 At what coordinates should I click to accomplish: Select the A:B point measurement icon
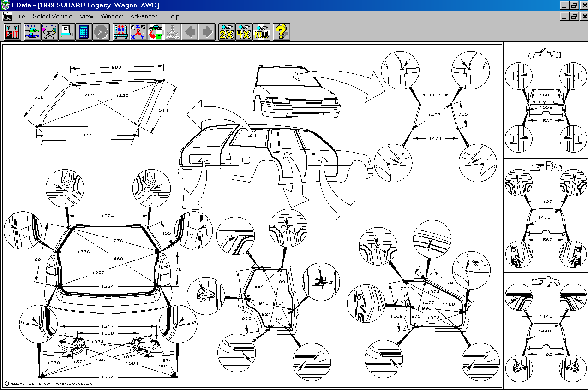121,32
